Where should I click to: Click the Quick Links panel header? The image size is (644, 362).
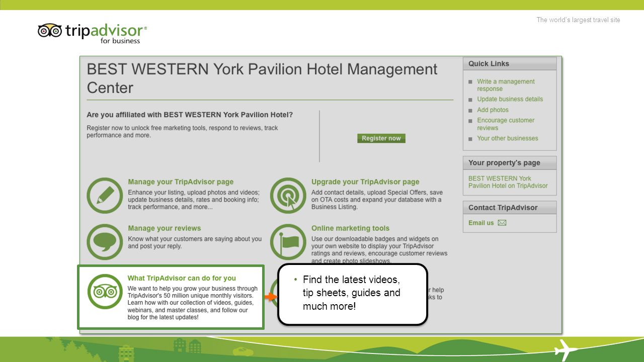coord(510,64)
